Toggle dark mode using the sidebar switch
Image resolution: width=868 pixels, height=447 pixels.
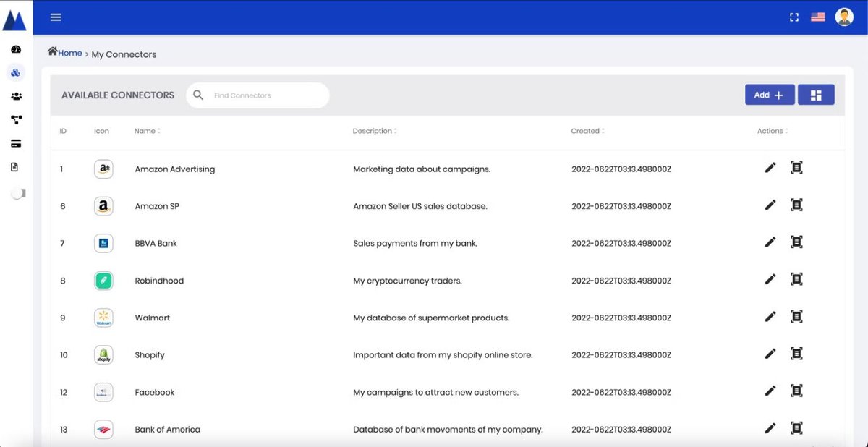pyautogui.click(x=16, y=192)
